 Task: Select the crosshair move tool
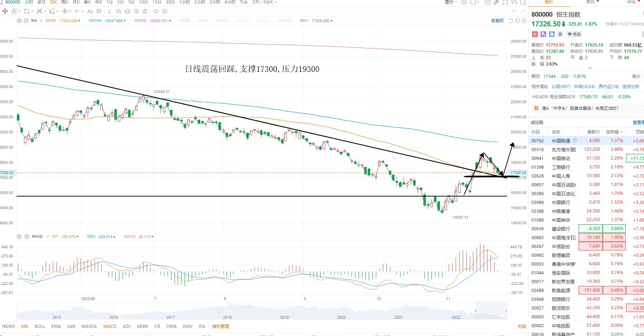tap(5, 11)
